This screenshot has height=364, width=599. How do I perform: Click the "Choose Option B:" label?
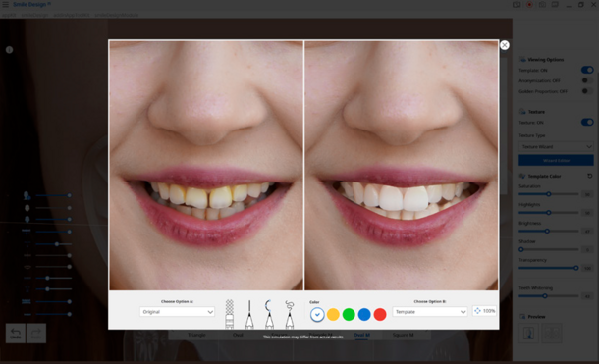[430, 301]
